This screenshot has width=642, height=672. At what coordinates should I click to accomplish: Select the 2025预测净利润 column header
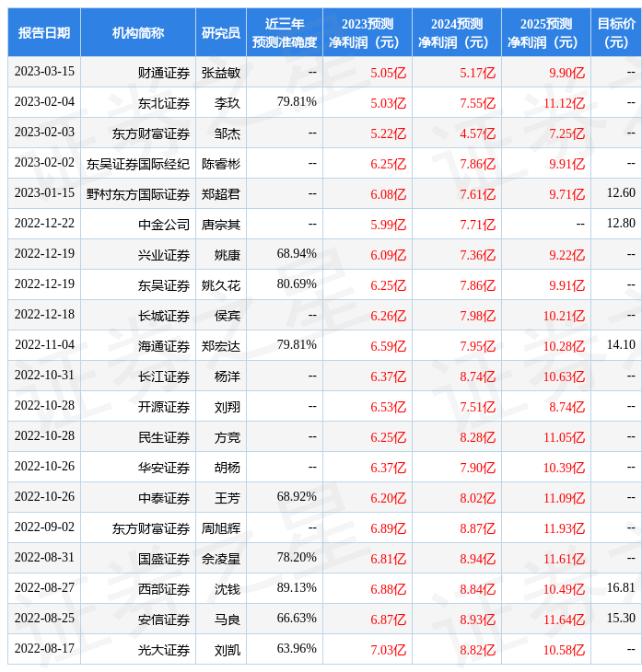[546, 33]
